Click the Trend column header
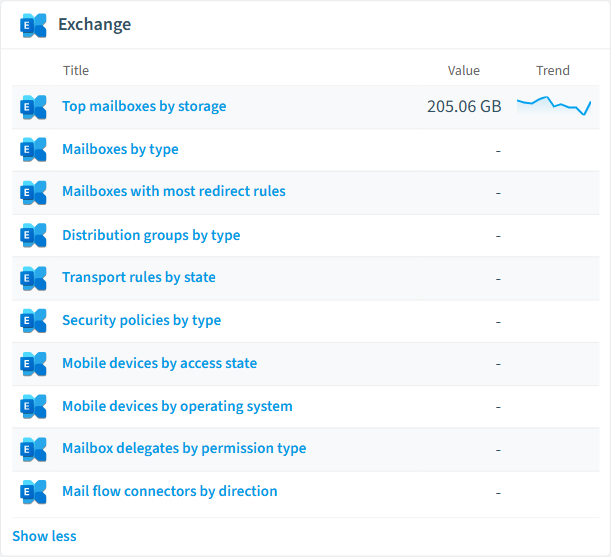Screen dimensions: 611x557 [x=553, y=71]
